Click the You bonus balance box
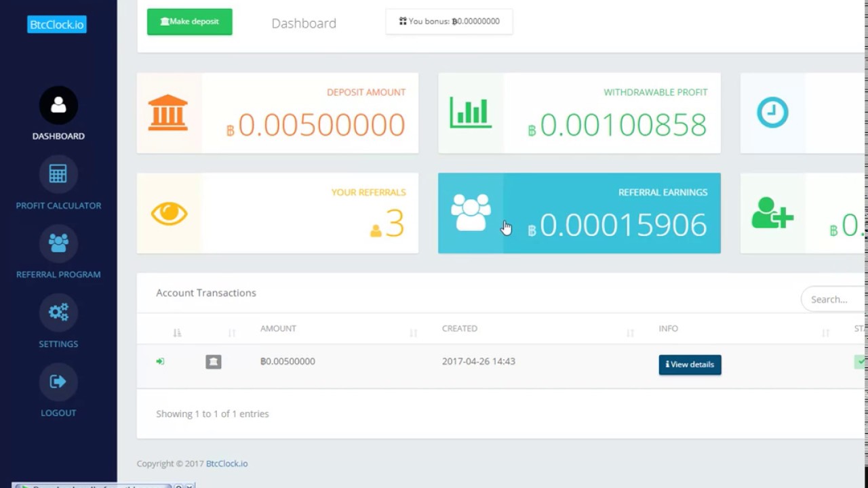The width and height of the screenshot is (868, 488). point(449,22)
